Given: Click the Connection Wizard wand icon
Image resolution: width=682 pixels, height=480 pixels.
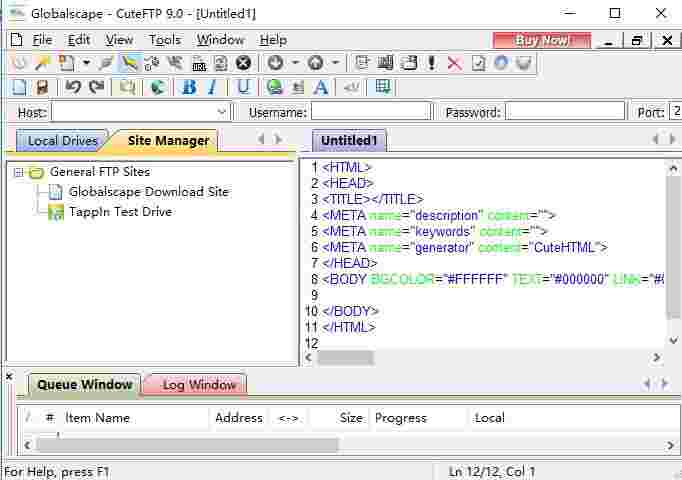Looking at the screenshot, I should (x=42, y=63).
